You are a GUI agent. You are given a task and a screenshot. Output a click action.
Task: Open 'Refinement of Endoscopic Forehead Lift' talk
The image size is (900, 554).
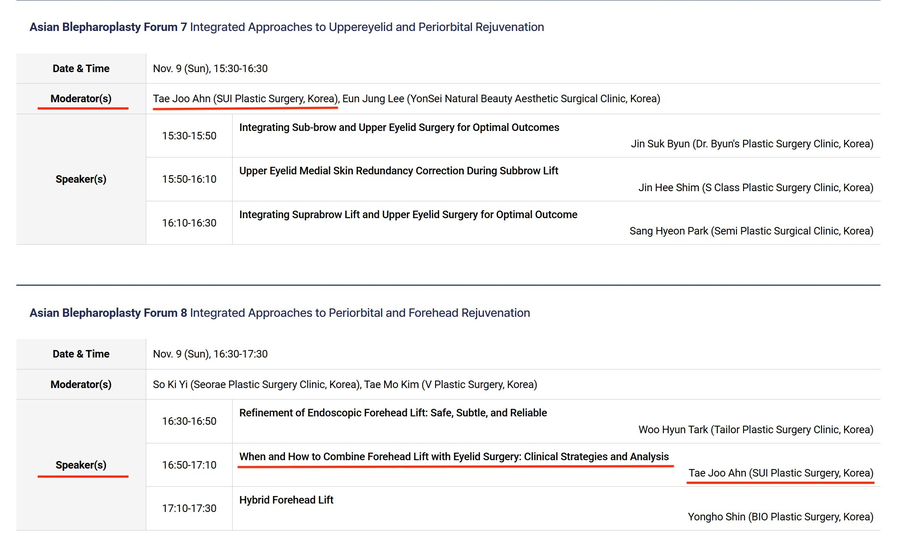(x=393, y=413)
